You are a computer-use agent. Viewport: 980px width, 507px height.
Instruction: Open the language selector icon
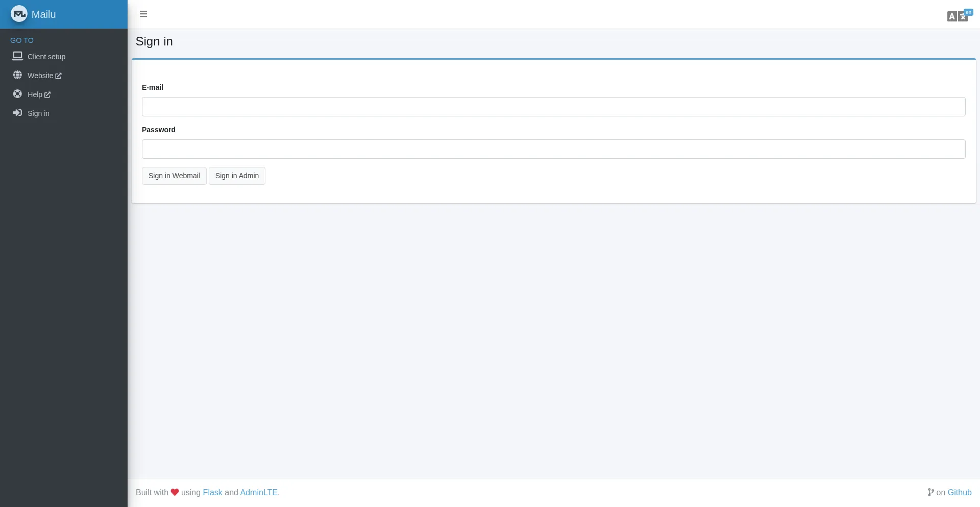[x=957, y=16]
